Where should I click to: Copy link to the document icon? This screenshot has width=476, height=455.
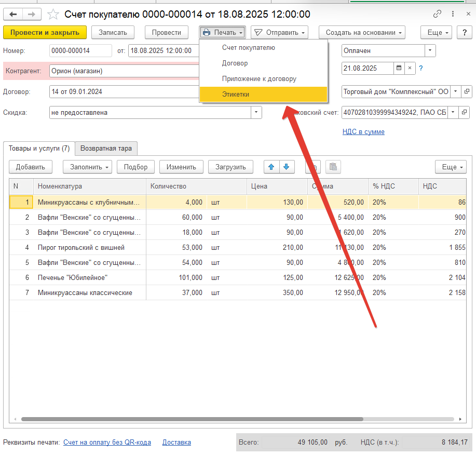click(x=437, y=14)
